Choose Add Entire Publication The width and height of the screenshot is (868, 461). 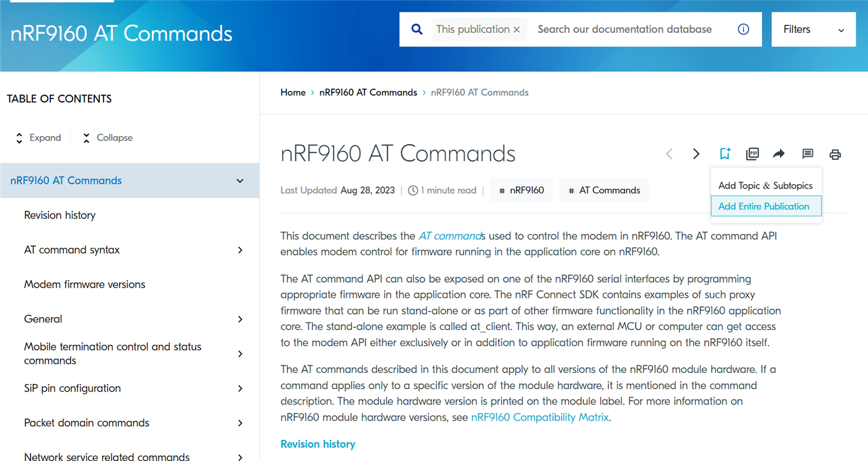click(766, 207)
